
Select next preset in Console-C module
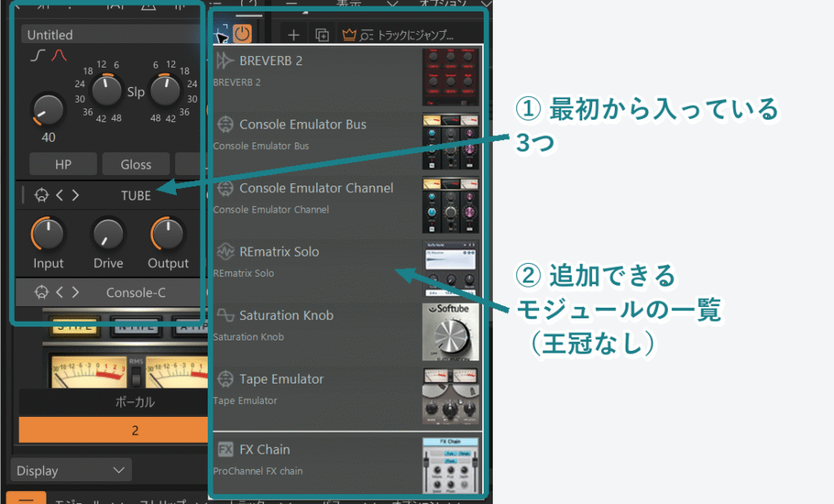tap(76, 292)
